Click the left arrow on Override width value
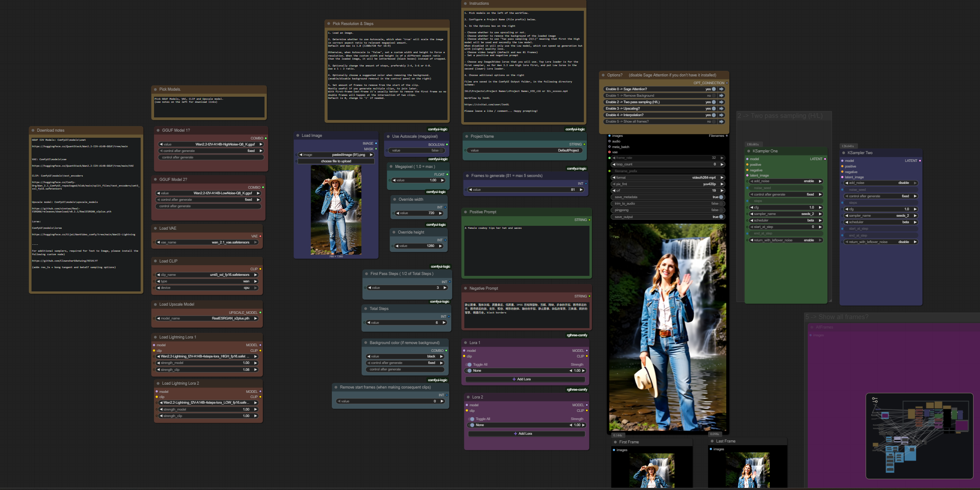Screen dimensions: 980x490 397,213
